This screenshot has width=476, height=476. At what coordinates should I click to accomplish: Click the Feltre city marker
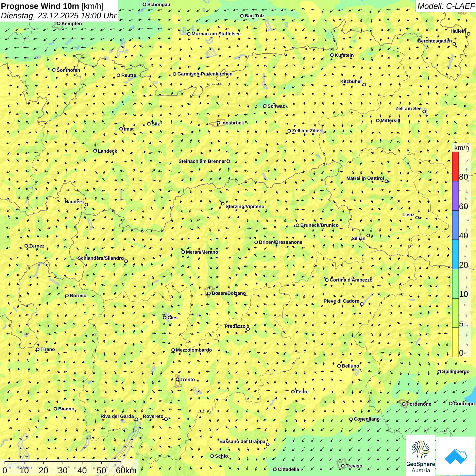click(x=293, y=391)
